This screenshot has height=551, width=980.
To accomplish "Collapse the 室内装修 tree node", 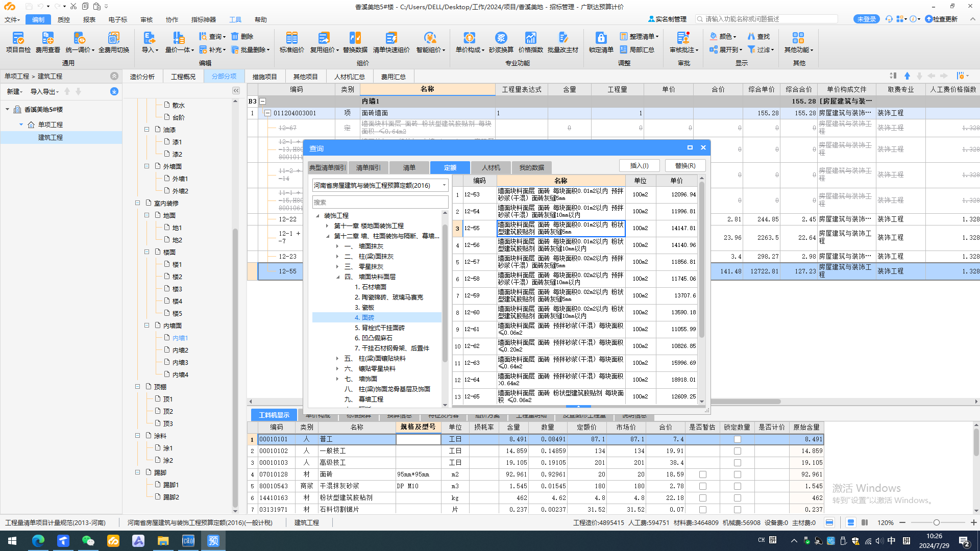I will [x=137, y=203].
